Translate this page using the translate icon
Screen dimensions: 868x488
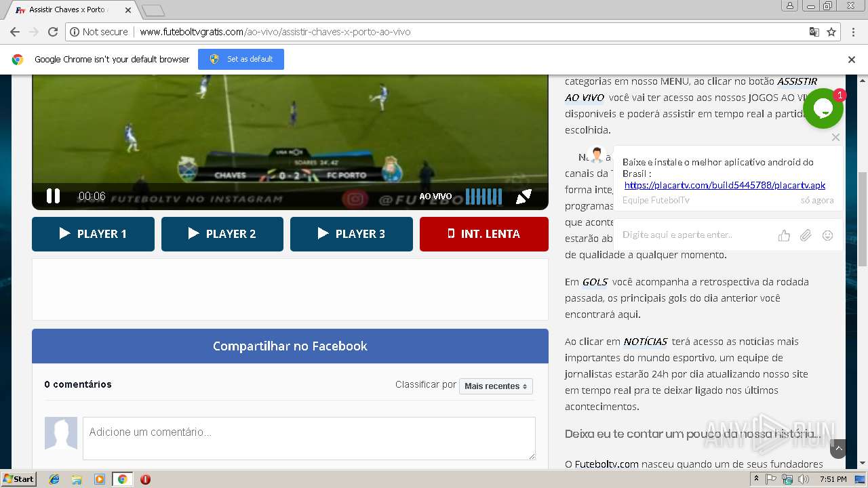814,32
